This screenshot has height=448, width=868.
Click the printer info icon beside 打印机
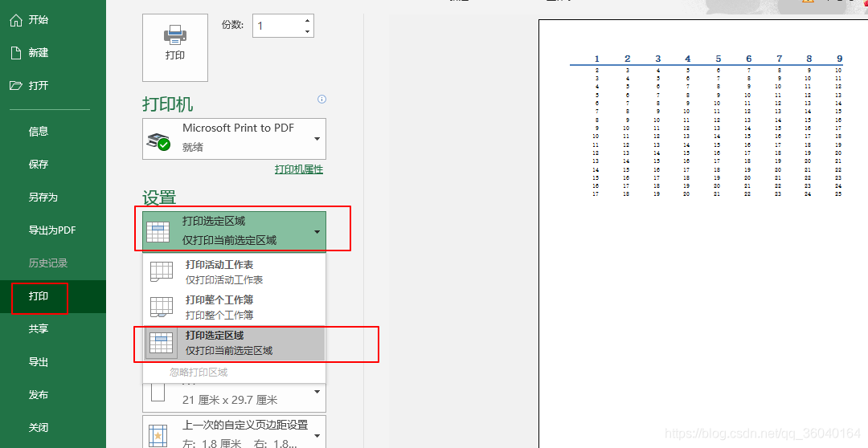pos(321,99)
